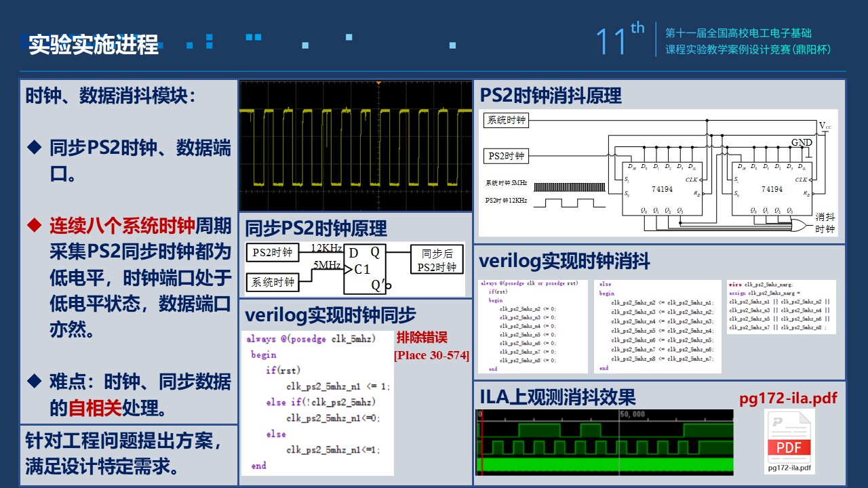Click the [Place 30-574] error code text
868x488 pixels.
[432, 354]
